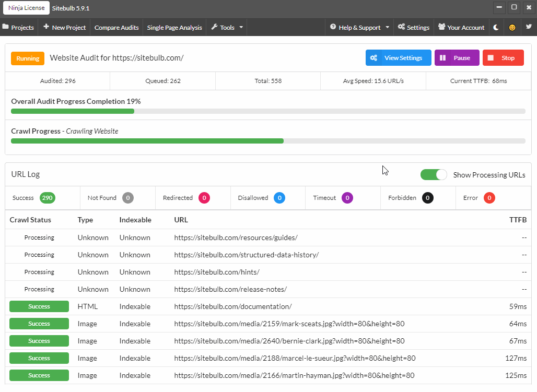Click the Success count badge 290

click(x=47, y=198)
